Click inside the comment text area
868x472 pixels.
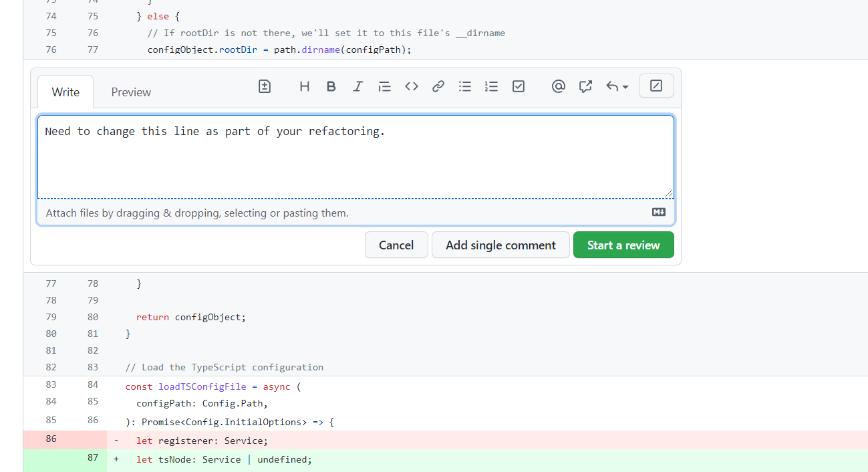point(355,160)
